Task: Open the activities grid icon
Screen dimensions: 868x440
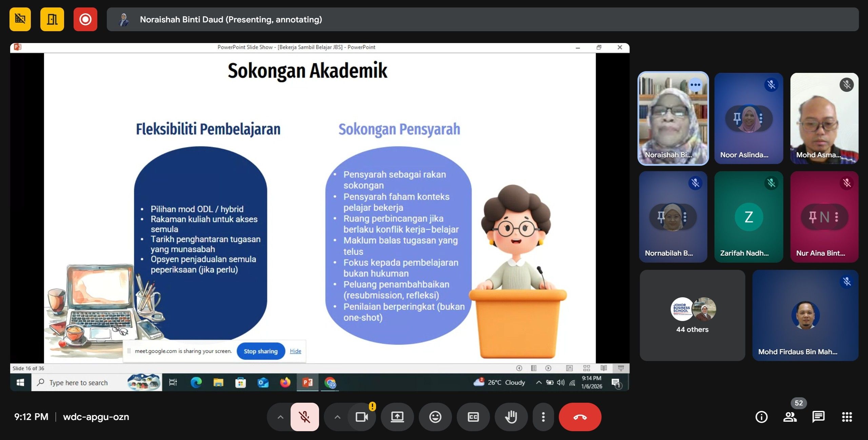Action: [x=847, y=417]
